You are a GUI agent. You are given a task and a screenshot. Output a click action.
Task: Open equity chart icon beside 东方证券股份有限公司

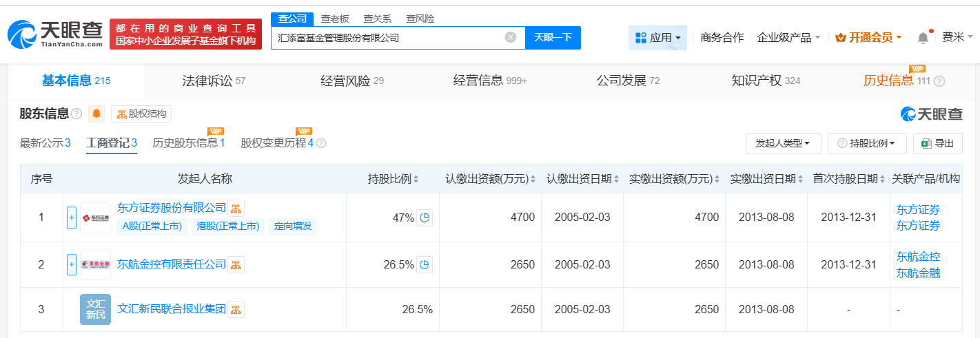236,208
